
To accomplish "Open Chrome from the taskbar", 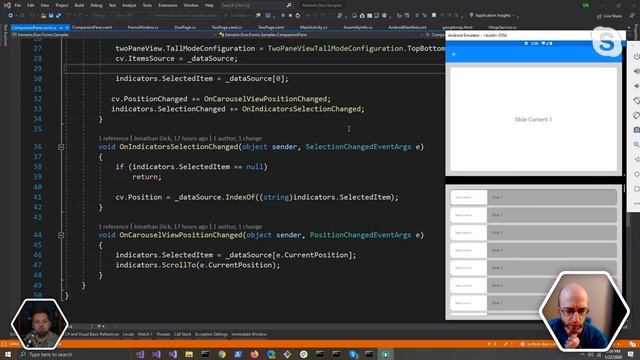I will coord(222,354).
